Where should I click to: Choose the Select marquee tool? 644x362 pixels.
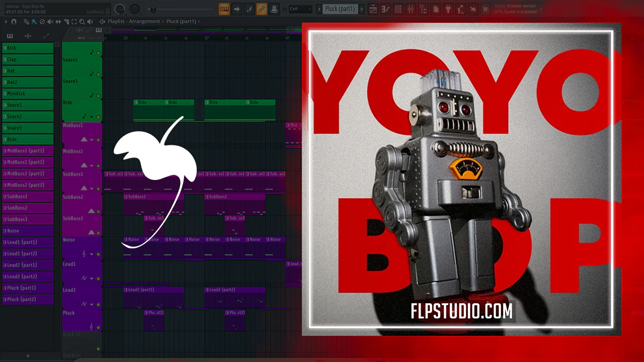click(x=74, y=22)
